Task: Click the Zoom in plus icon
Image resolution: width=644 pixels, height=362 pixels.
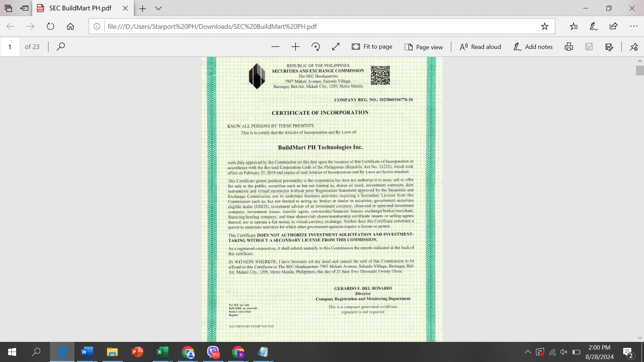Action: (x=295, y=47)
